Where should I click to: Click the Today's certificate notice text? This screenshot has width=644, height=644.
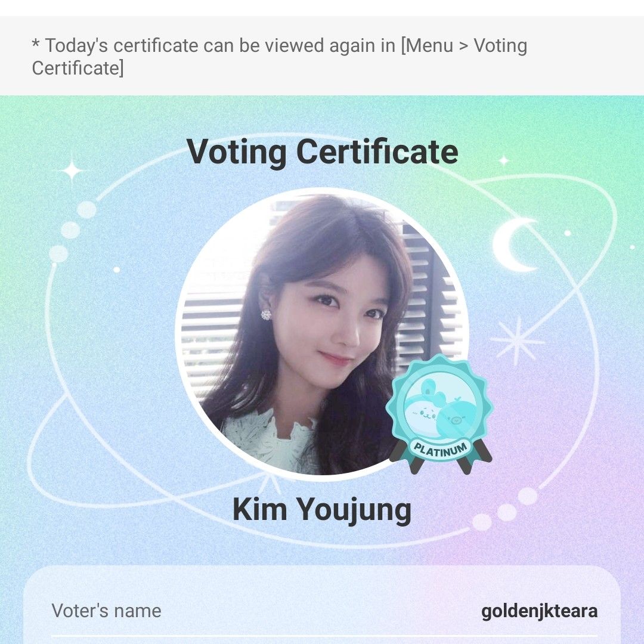tap(280, 57)
